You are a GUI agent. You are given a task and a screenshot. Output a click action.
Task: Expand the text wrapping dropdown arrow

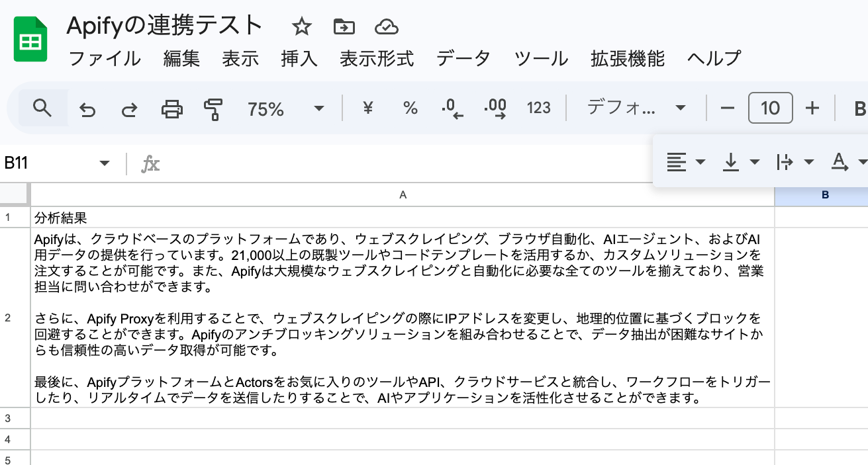[x=808, y=162]
